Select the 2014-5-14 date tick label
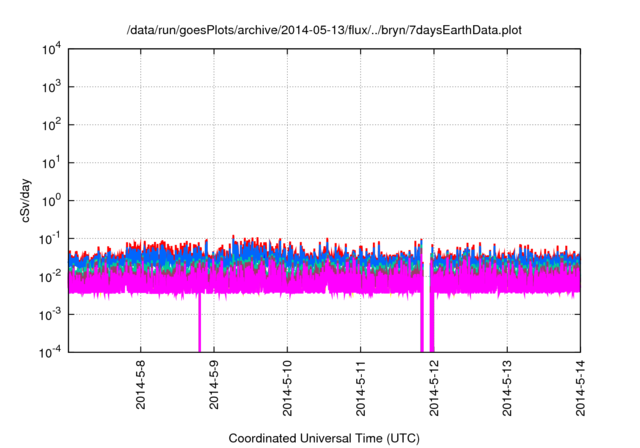 [x=580, y=388]
